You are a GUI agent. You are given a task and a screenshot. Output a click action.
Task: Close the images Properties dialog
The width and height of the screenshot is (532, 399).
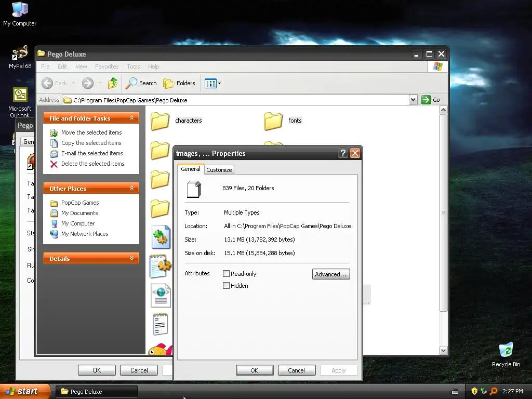pyautogui.click(x=355, y=153)
